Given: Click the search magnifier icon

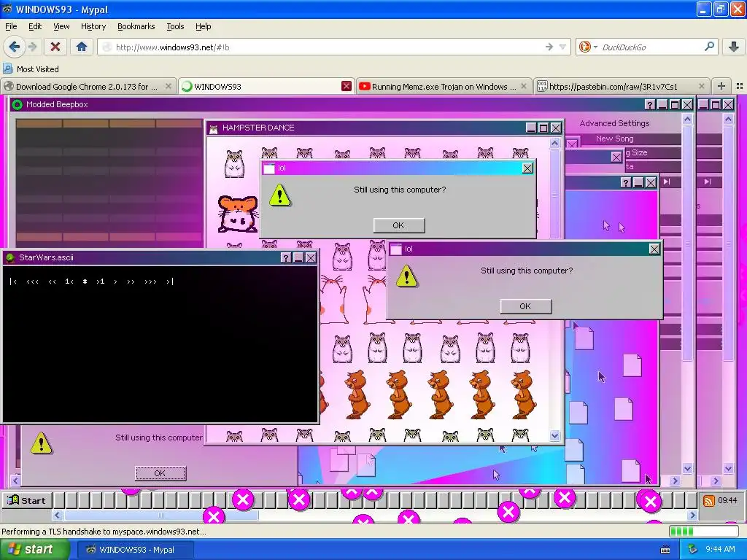Looking at the screenshot, I should click(x=709, y=47).
